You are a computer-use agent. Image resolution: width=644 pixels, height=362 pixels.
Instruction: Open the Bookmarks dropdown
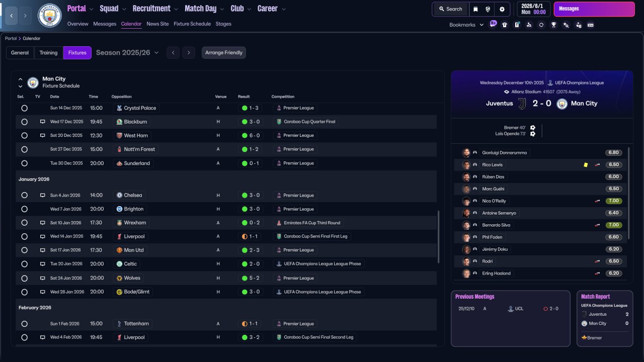[466, 25]
